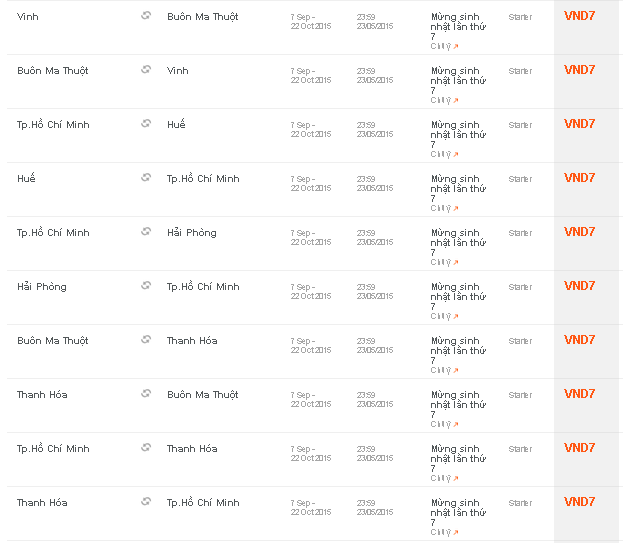This screenshot has width=623, height=543.
Task: Choose VND7 fare for Thanh Hóa to Tp.Hồ Chí Minh
Action: pos(579,502)
